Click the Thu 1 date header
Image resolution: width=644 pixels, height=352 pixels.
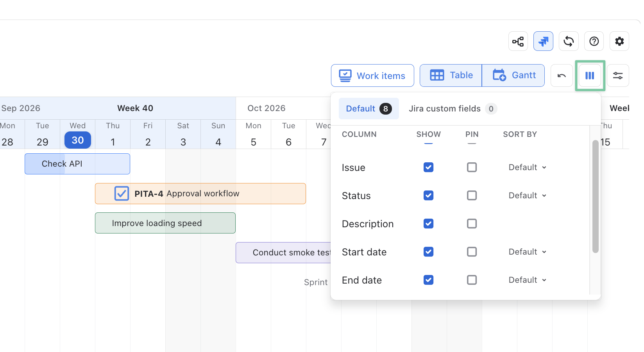click(113, 134)
